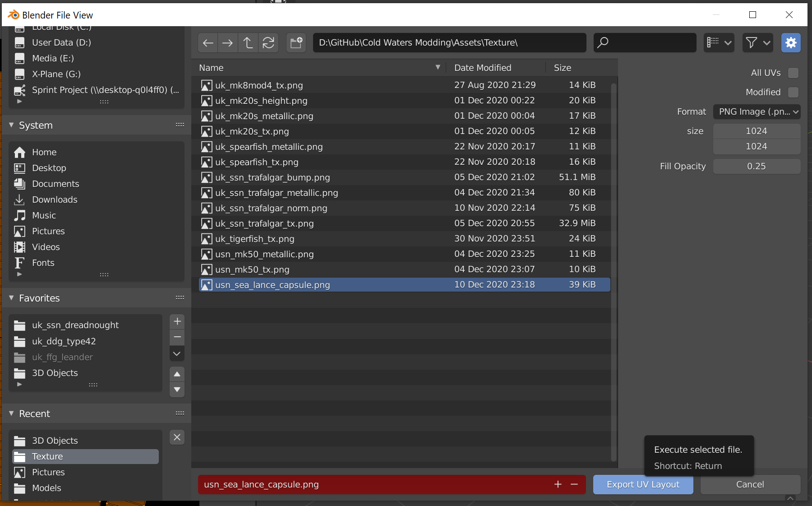The image size is (812, 506).
Task: Refresh the file list
Action: pyautogui.click(x=268, y=43)
